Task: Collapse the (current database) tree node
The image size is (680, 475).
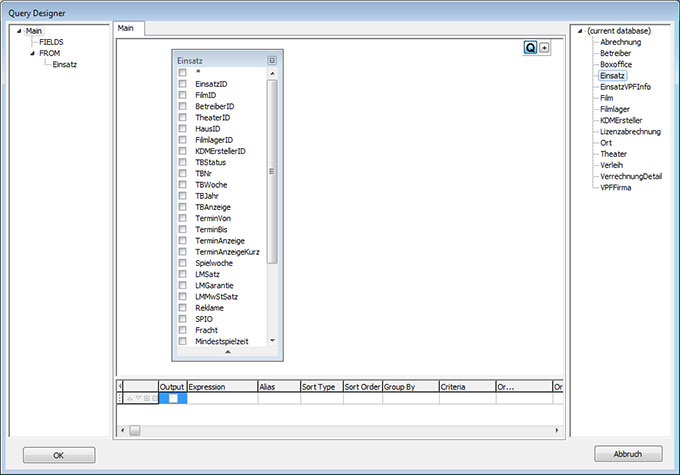Action: click(581, 31)
